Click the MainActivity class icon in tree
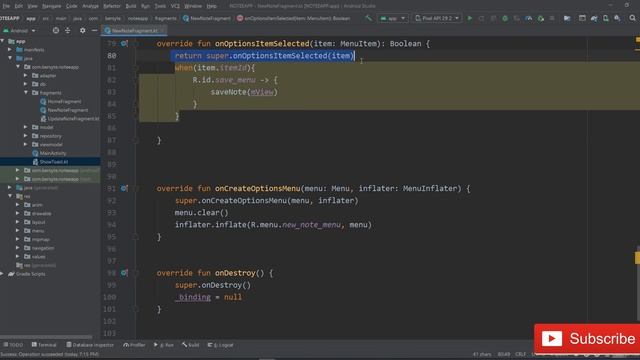This screenshot has height=360, width=640. coord(35,153)
